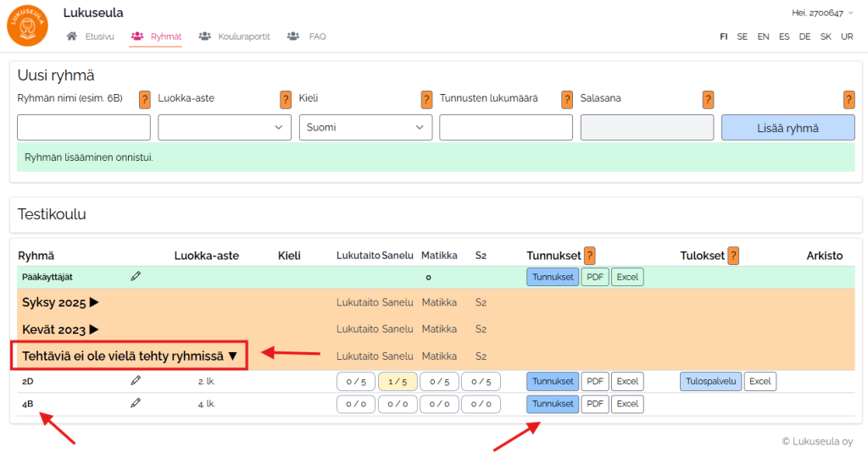Open the help icon next to Ryhmän nimi
868x453 pixels.
coord(145,99)
